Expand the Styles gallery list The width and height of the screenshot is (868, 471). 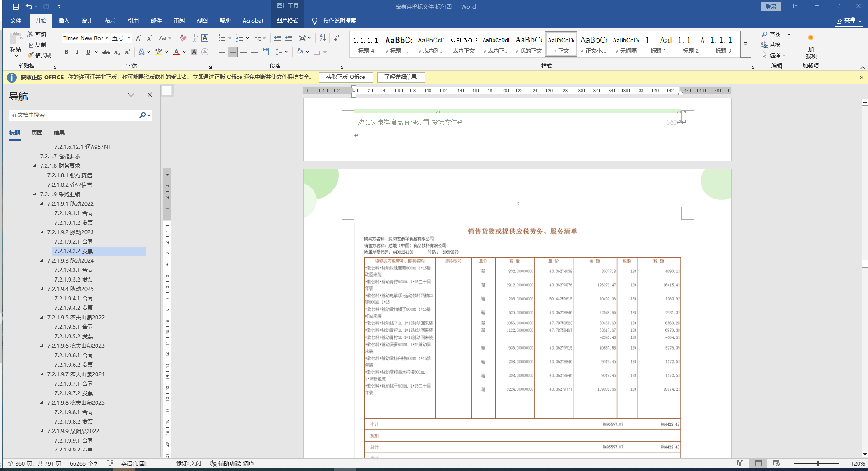coord(745,44)
